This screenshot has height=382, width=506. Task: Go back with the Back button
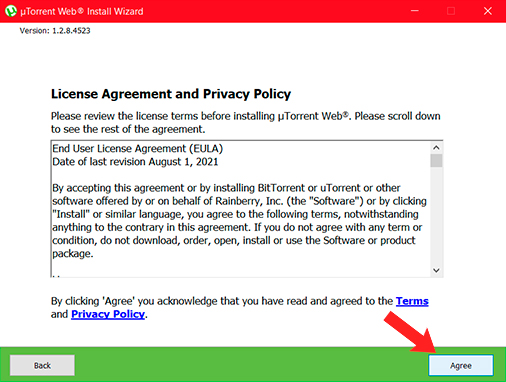point(42,365)
